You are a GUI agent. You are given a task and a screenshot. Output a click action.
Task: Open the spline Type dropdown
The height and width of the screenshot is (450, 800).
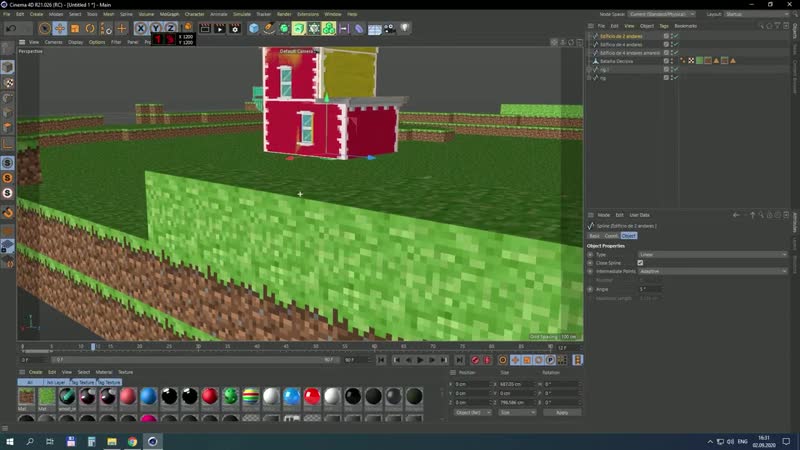click(712, 254)
